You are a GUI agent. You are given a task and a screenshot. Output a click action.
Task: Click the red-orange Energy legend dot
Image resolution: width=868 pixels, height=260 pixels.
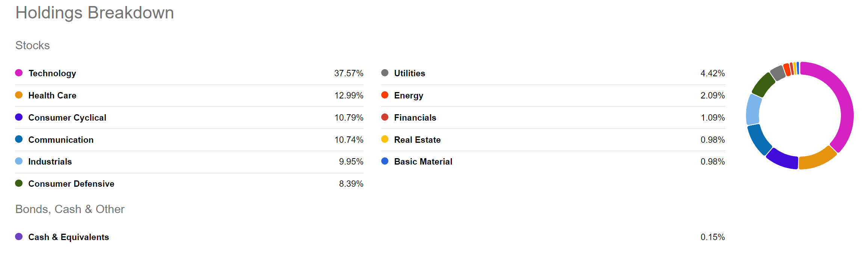click(x=385, y=95)
